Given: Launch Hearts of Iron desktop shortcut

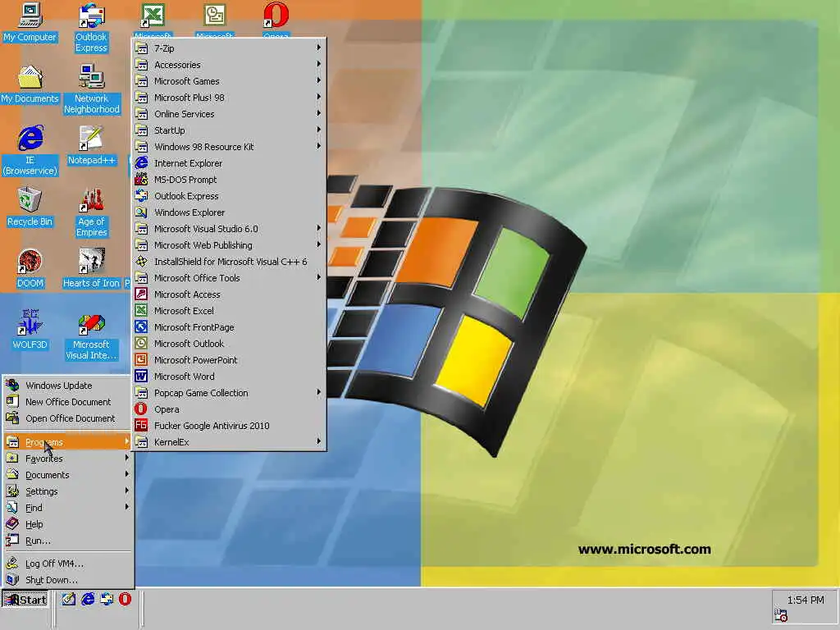Looking at the screenshot, I should point(91,268).
